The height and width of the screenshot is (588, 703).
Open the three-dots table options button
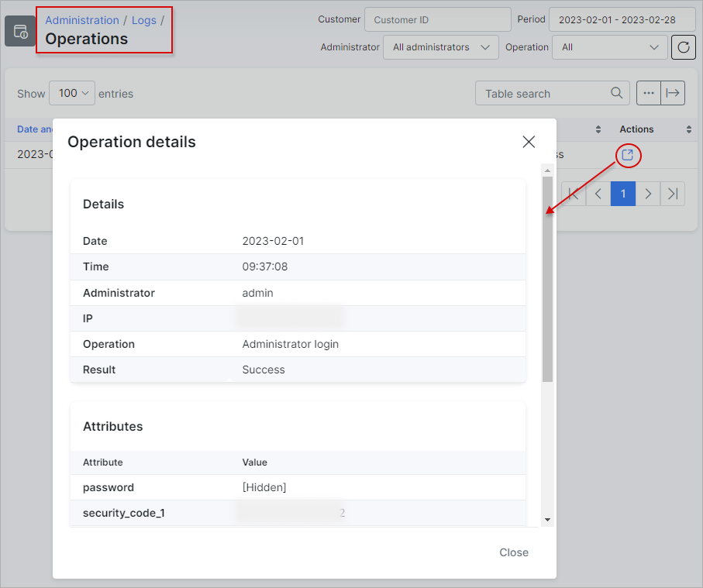click(648, 93)
